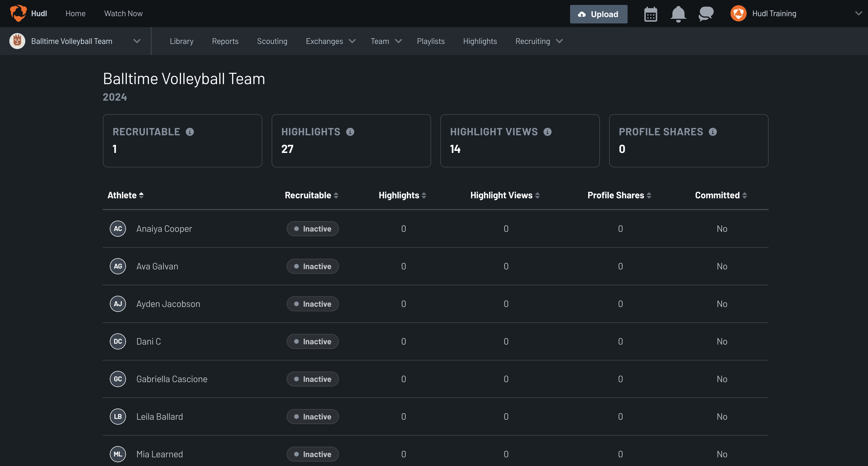Click the LB avatar for Leila Ballard
Image resolution: width=868 pixels, height=466 pixels.
click(x=118, y=417)
